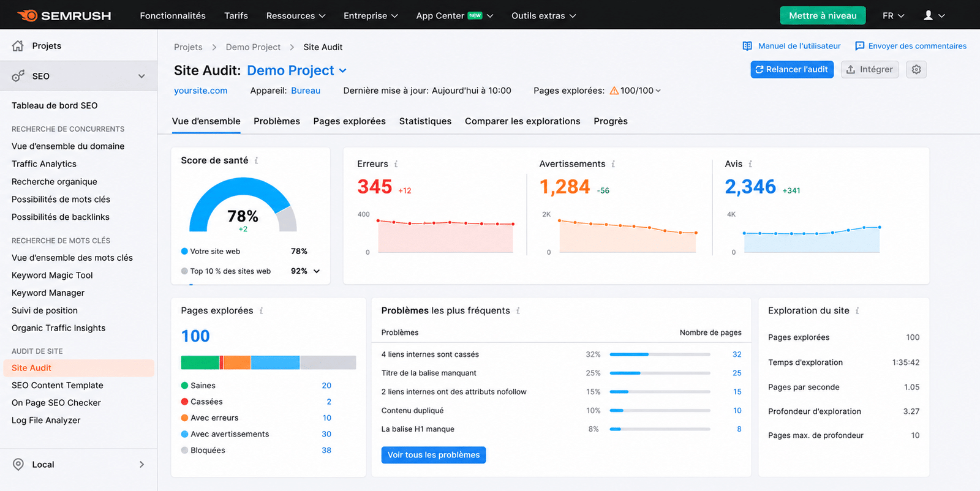
Task: Click the Bloquées count 38
Action: point(326,450)
